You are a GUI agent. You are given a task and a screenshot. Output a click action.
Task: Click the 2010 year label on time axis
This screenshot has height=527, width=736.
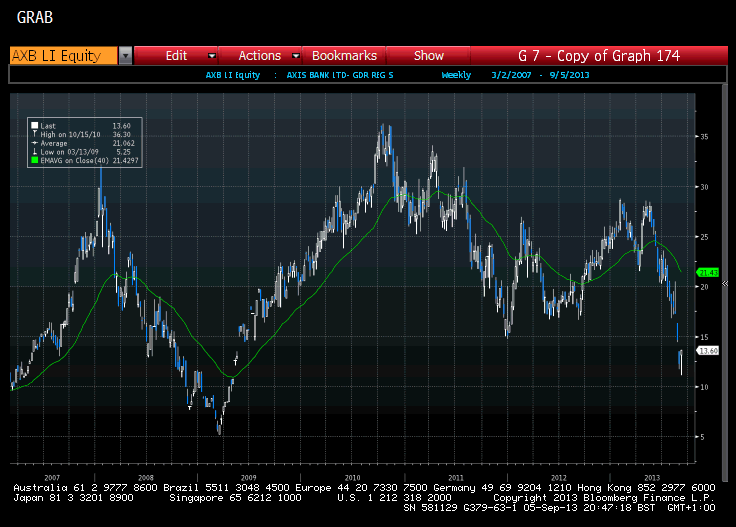[353, 478]
